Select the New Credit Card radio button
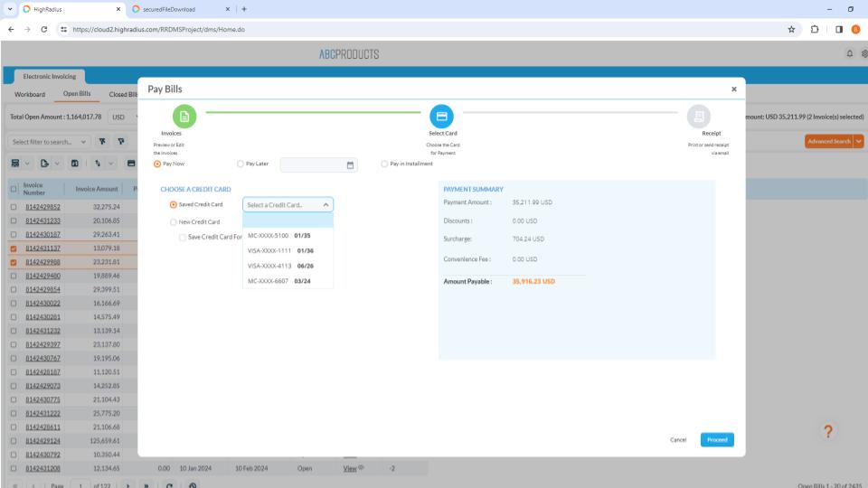The height and width of the screenshot is (488, 868). [x=174, y=221]
